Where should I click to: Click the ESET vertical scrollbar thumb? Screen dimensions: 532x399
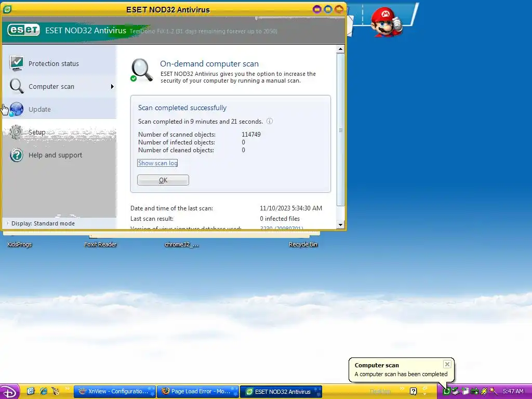pos(340,129)
